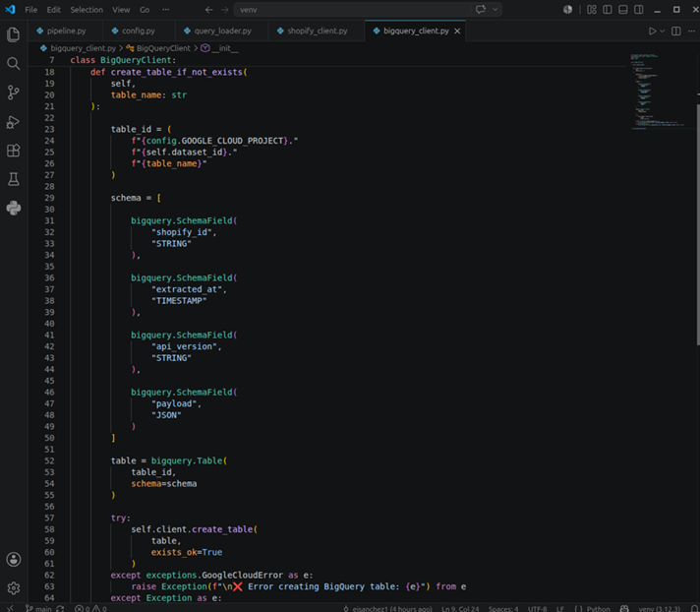Switch to the query_loader.py tab

click(222, 31)
